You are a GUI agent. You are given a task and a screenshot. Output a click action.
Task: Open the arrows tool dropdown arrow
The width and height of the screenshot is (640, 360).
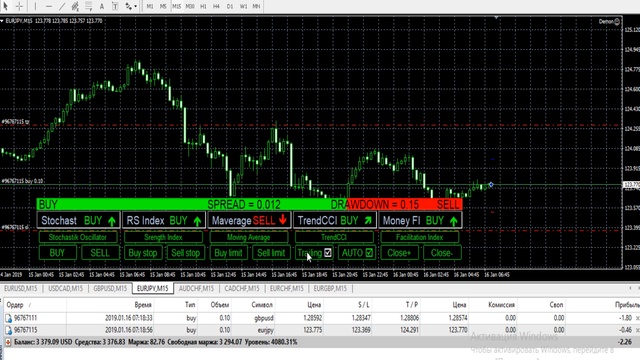(136, 6)
